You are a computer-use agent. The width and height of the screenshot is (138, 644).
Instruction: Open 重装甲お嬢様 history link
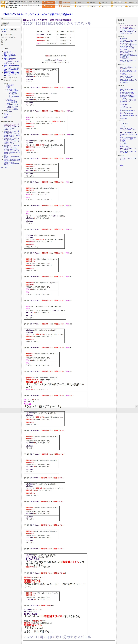[x=124, y=118]
